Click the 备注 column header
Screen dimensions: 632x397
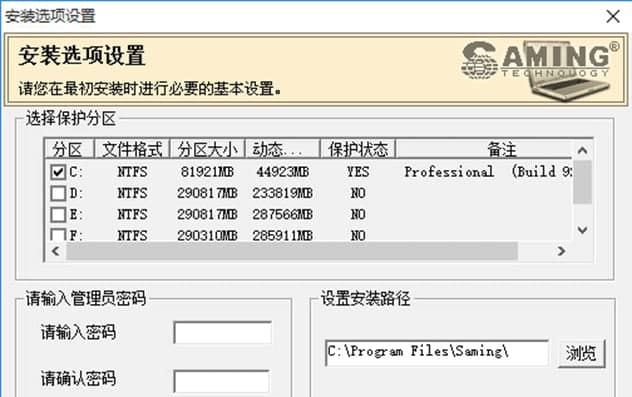point(484,149)
